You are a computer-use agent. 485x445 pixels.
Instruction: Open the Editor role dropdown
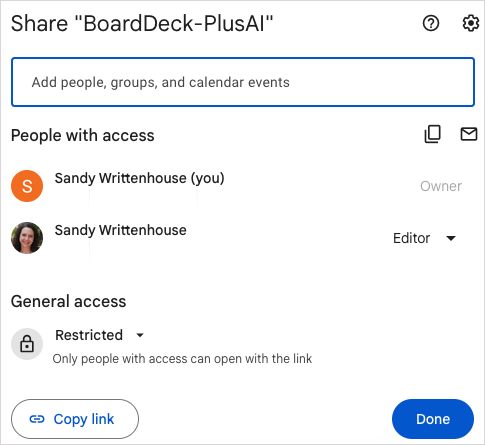[424, 238]
